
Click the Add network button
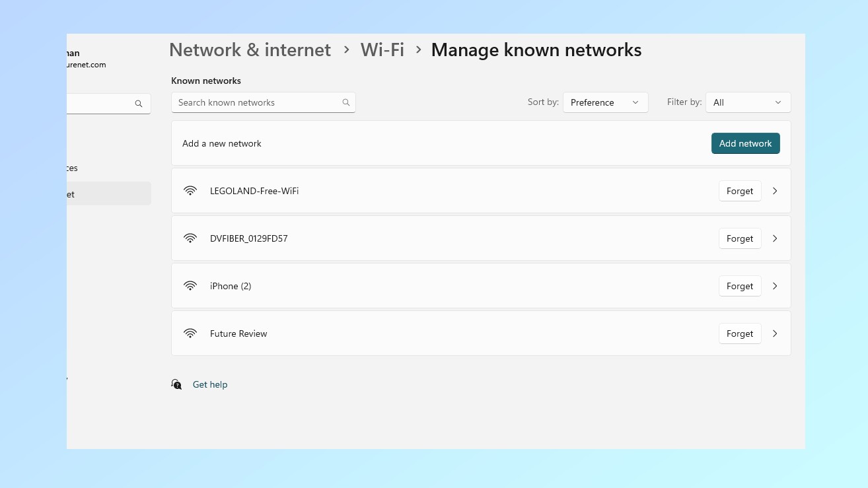[x=745, y=143]
